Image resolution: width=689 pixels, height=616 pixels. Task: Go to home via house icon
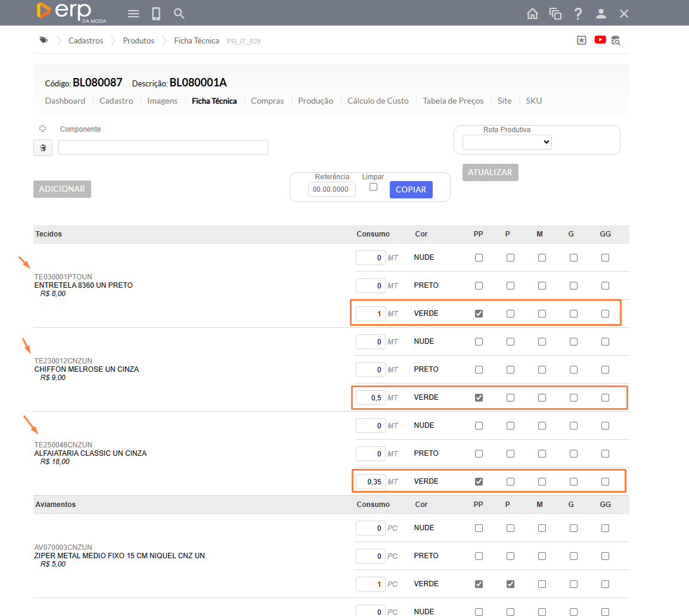pos(532,14)
